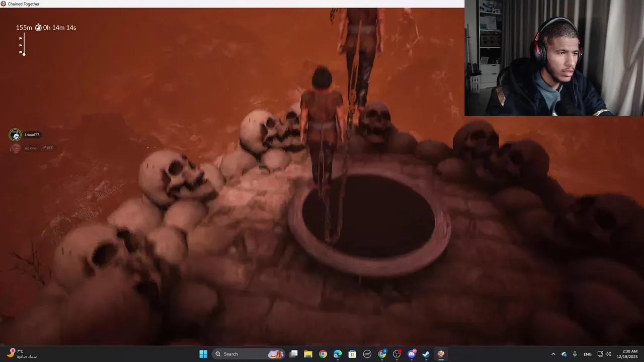Click the Lsaad77 player avatar

pyautogui.click(x=15, y=135)
